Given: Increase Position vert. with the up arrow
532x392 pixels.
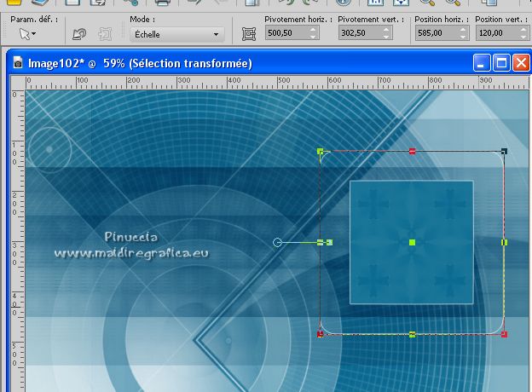Looking at the screenshot, I should click(x=523, y=30).
